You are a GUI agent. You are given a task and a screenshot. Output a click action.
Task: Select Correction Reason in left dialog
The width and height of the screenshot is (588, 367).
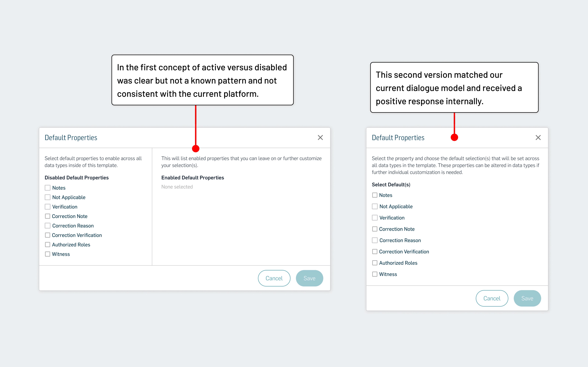(48, 226)
